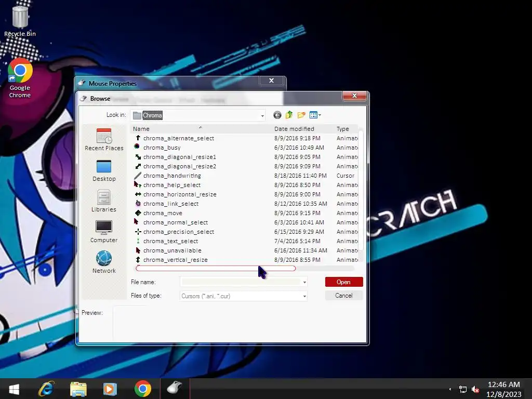Screen dimensions: 532x399
Task: Open Network in places bar
Action: click(104, 262)
